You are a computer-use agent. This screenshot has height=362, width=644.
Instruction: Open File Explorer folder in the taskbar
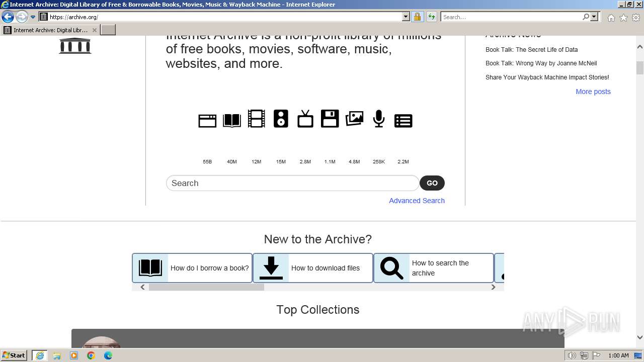click(57, 355)
